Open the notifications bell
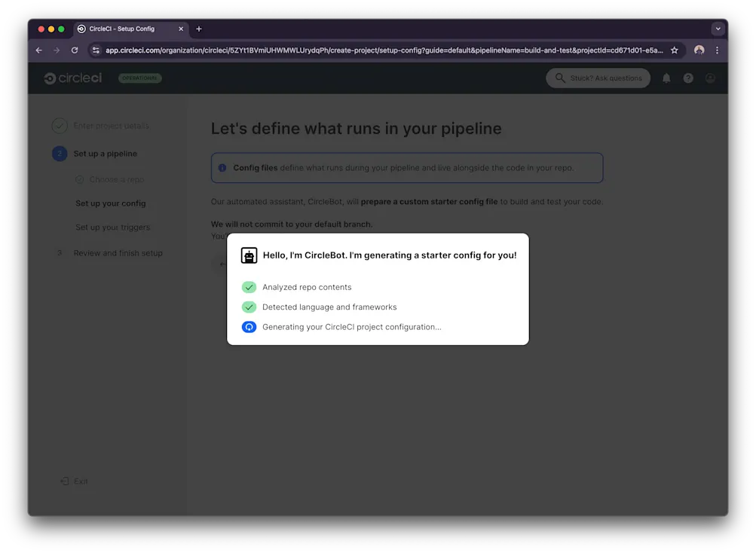Viewport: 756px width, 553px height. (x=666, y=78)
